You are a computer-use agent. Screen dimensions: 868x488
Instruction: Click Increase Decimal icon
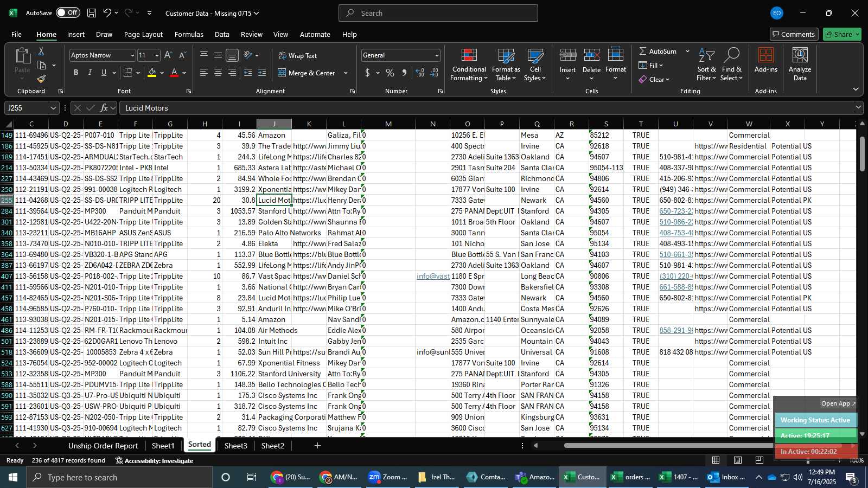pyautogui.click(x=420, y=73)
